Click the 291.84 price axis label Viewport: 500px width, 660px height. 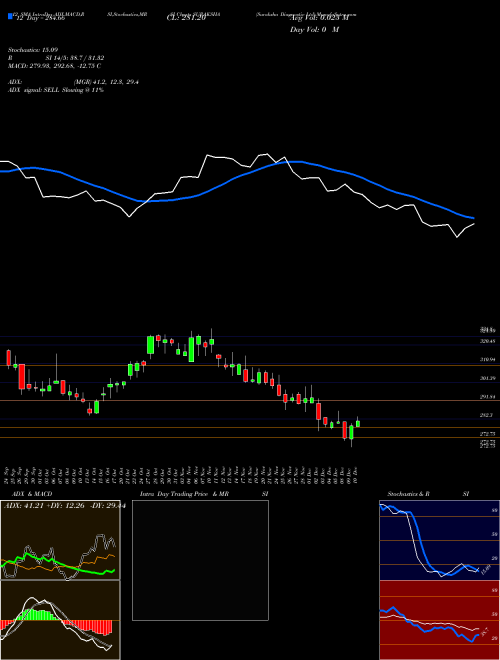point(487,397)
